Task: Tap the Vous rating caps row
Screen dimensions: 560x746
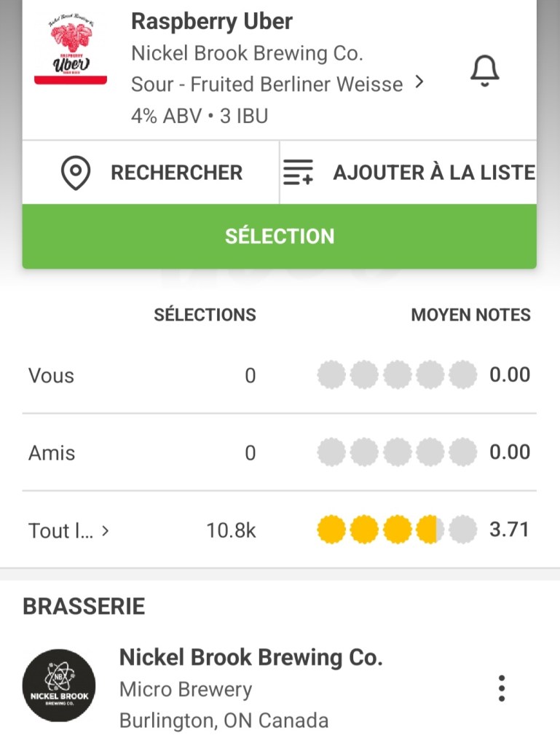Action: pos(397,375)
